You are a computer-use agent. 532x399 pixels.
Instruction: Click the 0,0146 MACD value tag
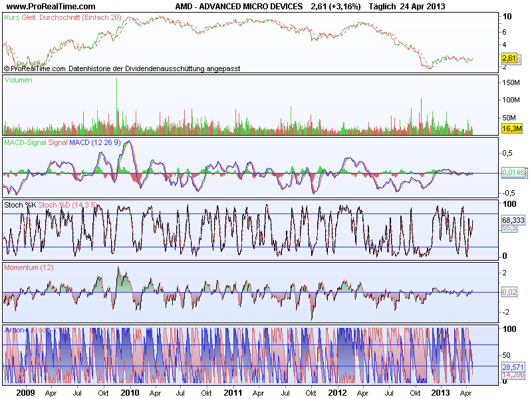point(513,172)
